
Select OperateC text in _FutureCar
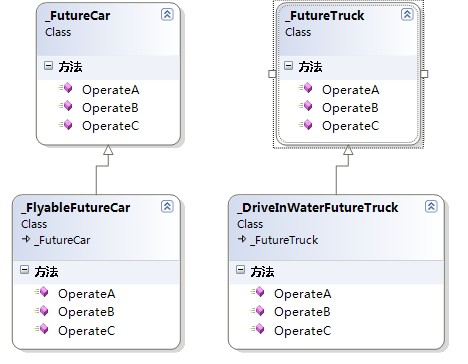pos(111,126)
